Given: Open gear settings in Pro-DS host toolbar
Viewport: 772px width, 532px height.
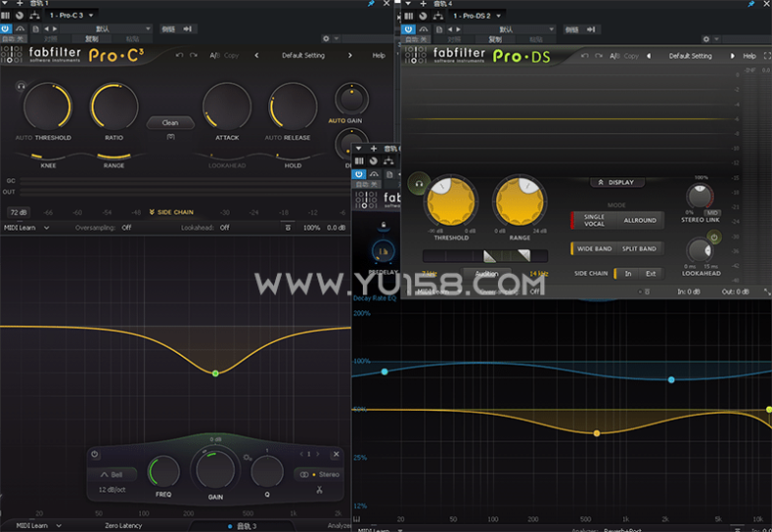Looking at the screenshot, I should pos(706,38).
